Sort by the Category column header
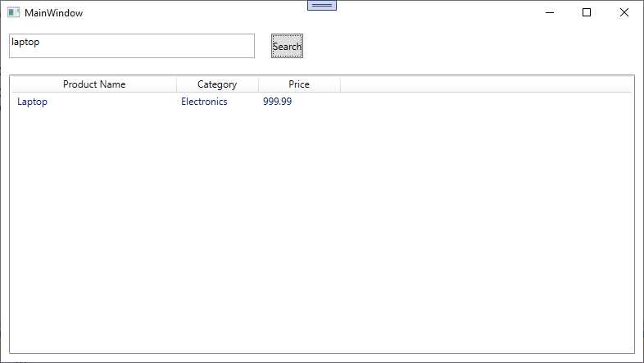The width and height of the screenshot is (644, 363). coord(217,84)
